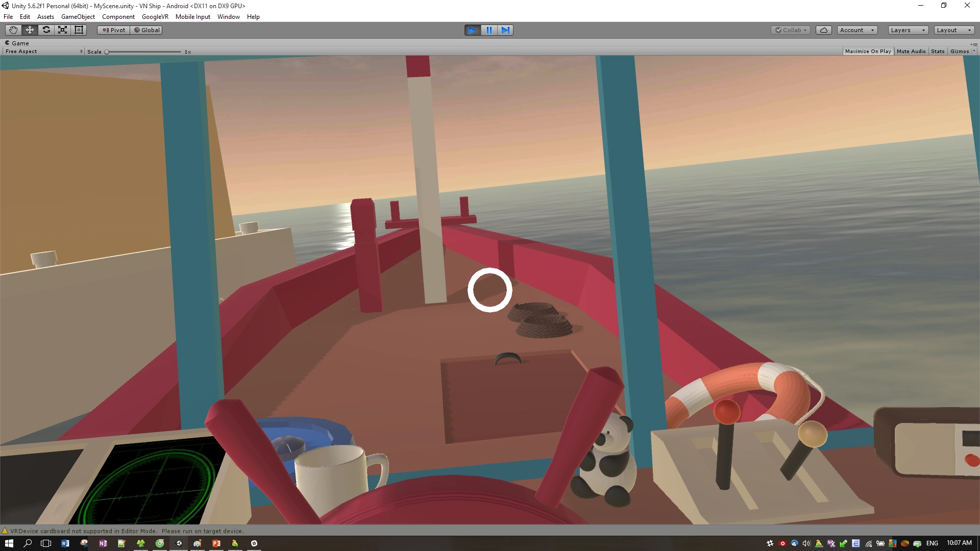Select the Move tool

click(x=30, y=30)
